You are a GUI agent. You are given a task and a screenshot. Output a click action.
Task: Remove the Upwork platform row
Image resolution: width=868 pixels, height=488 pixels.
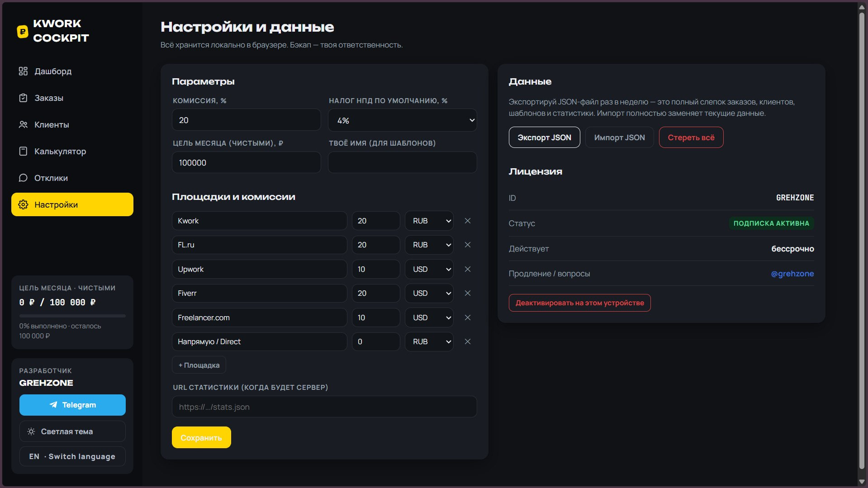click(x=468, y=269)
